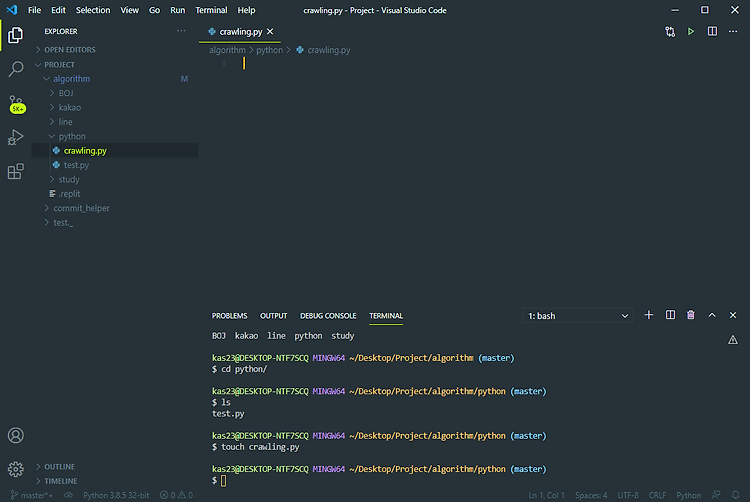750x502 pixels.
Task: Click the VS Code logo icon in the title bar
Action: click(12, 10)
